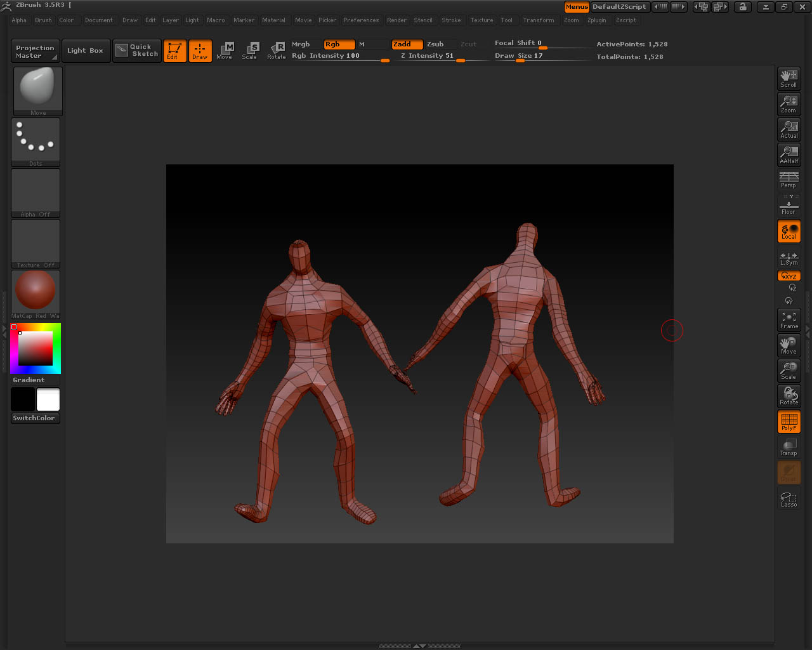Screen dimensions: 812x650
Task: Open the Zplugin menu
Action: [596, 20]
